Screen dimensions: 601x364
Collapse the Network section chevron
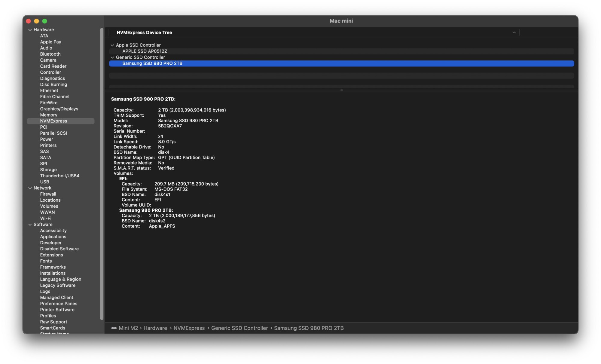(x=30, y=188)
